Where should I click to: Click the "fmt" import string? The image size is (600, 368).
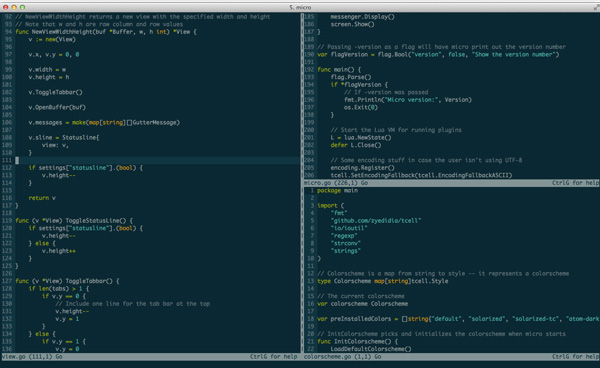[x=339, y=213]
